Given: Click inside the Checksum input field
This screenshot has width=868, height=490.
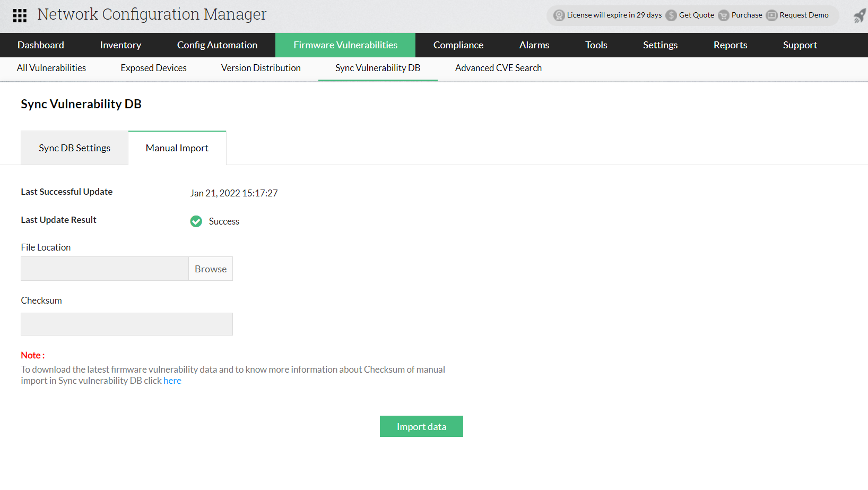Looking at the screenshot, I should coord(126,324).
